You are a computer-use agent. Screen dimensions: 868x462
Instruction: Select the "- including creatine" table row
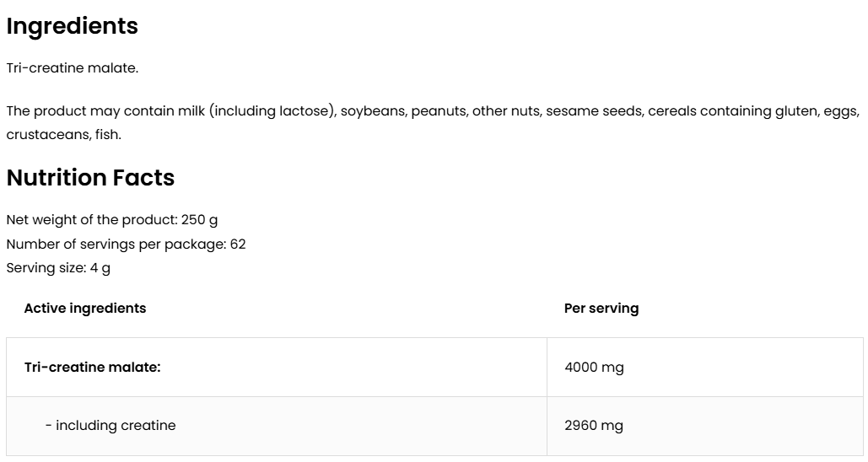[x=111, y=426]
